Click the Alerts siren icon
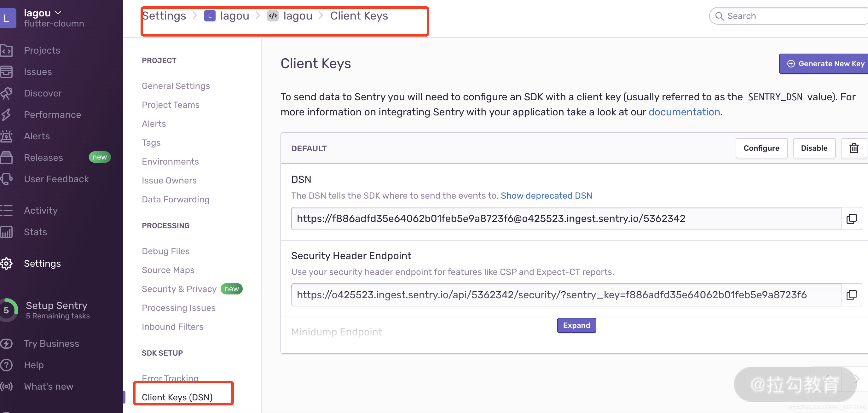 (6, 136)
